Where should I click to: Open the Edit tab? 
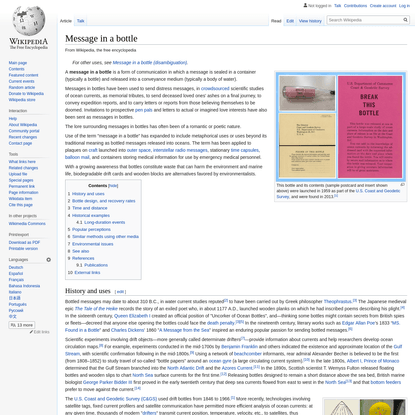pos(290,21)
